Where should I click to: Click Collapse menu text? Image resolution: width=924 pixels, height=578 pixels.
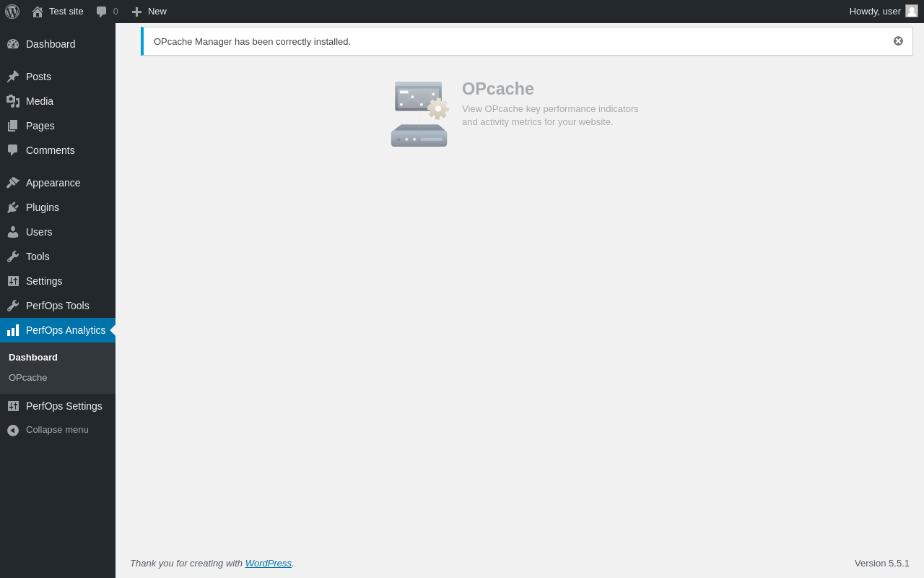click(x=57, y=429)
